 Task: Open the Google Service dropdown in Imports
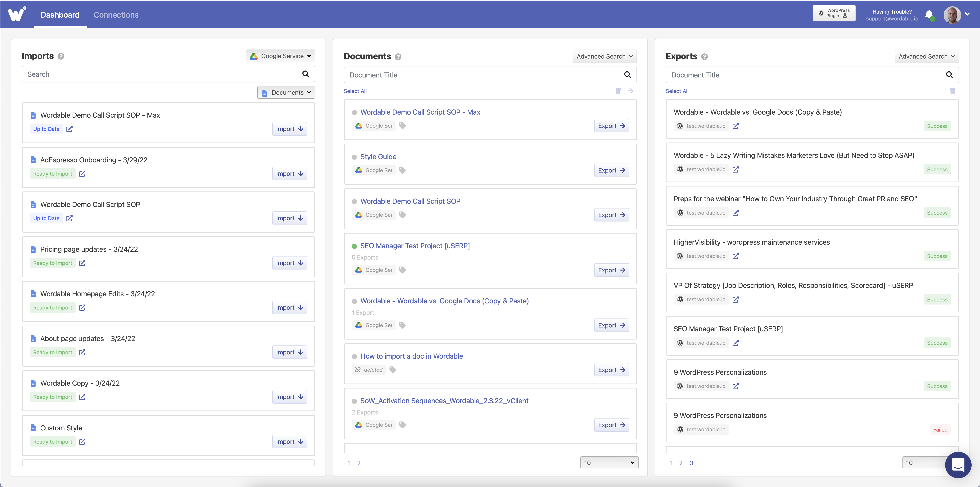[x=280, y=55]
